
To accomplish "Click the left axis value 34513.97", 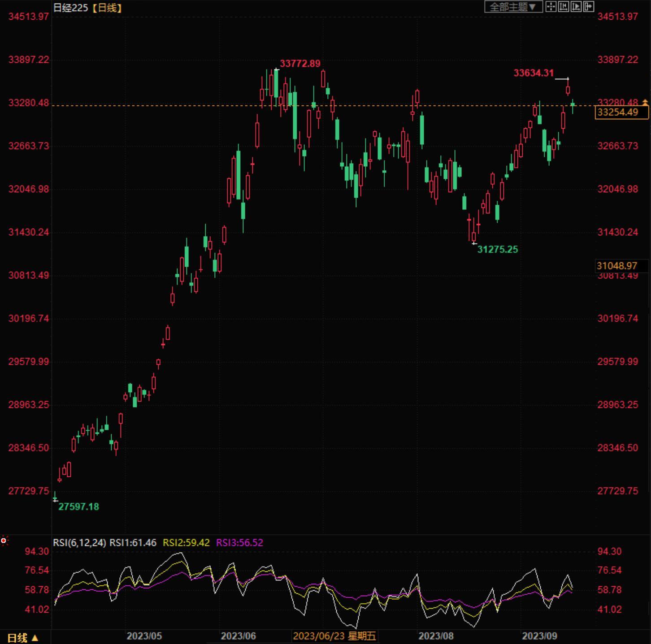I will pyautogui.click(x=29, y=17).
